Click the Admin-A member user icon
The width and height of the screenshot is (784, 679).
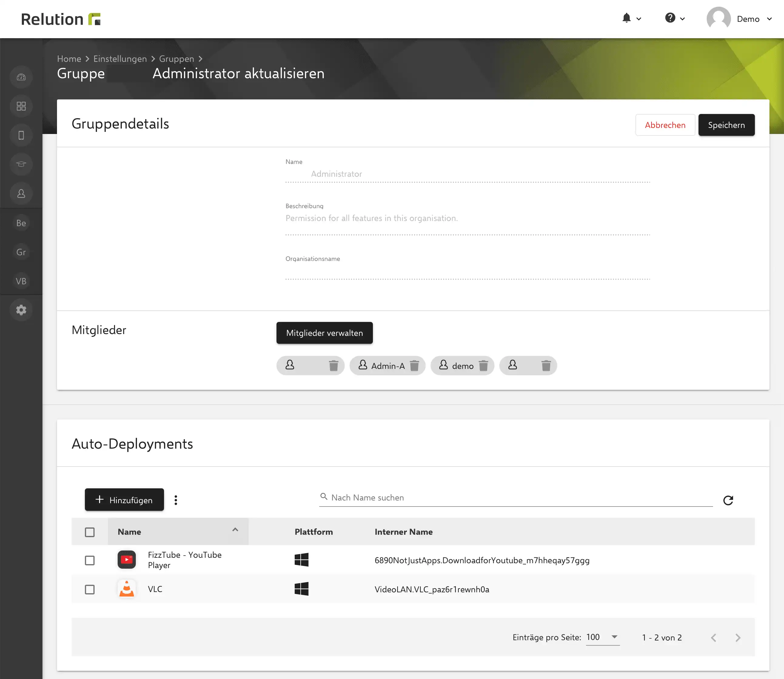(363, 365)
